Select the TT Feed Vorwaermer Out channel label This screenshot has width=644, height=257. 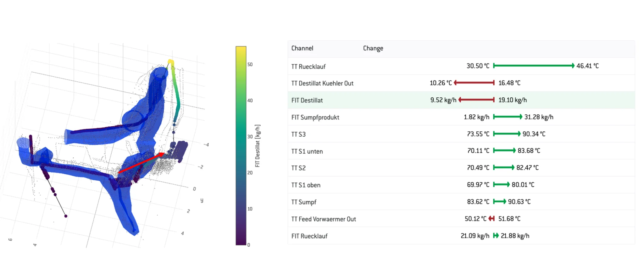point(324,219)
